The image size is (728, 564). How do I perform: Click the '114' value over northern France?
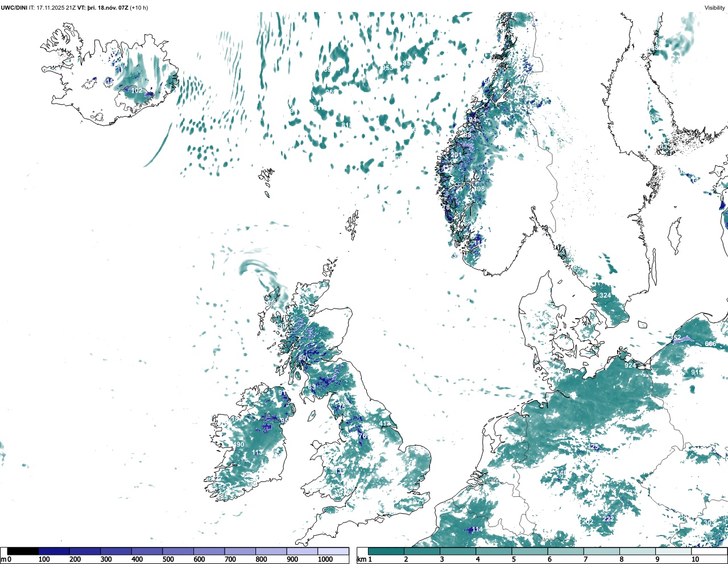point(477,530)
